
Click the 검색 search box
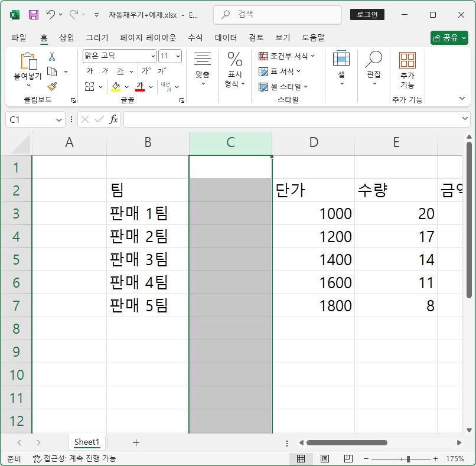(277, 14)
